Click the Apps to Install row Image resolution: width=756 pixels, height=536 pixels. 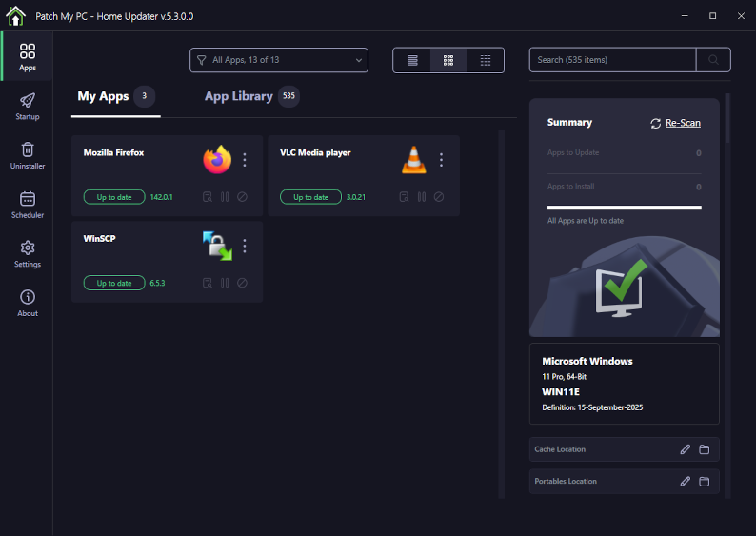[625, 187]
